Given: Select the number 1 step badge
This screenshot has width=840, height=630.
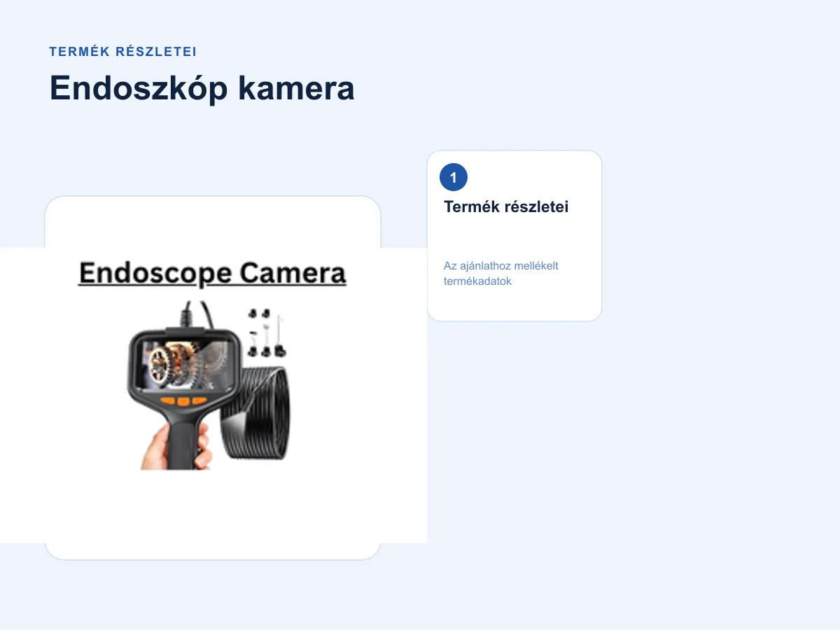Looking at the screenshot, I should tap(454, 178).
